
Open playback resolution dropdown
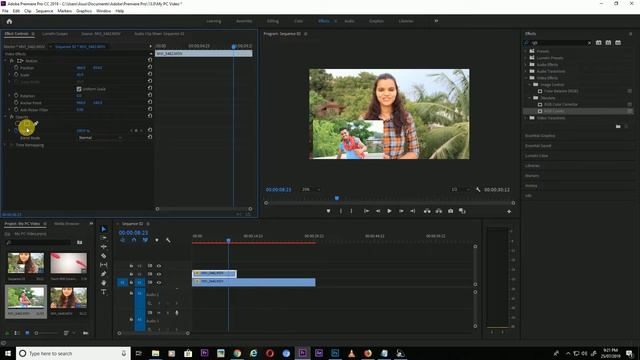[x=460, y=189]
